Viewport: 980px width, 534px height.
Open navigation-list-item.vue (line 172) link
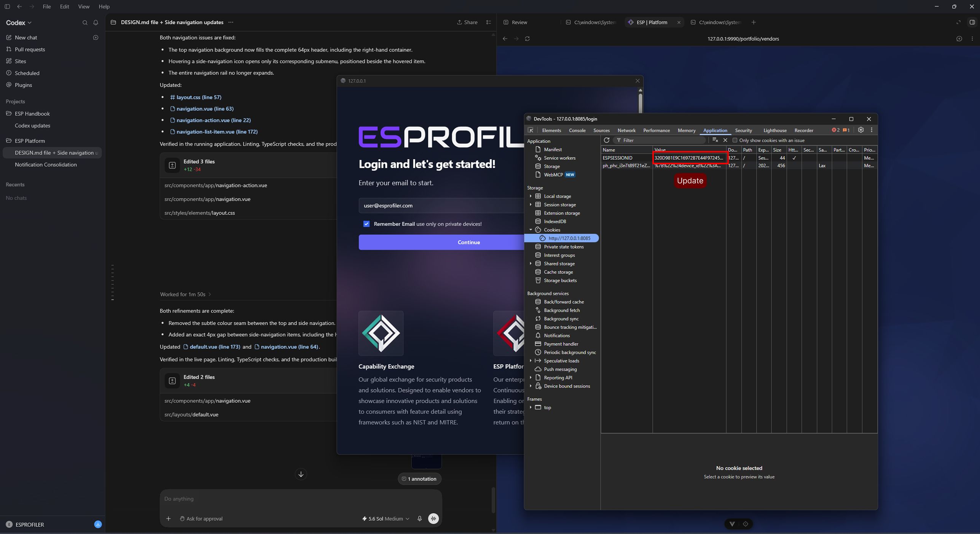click(214, 132)
